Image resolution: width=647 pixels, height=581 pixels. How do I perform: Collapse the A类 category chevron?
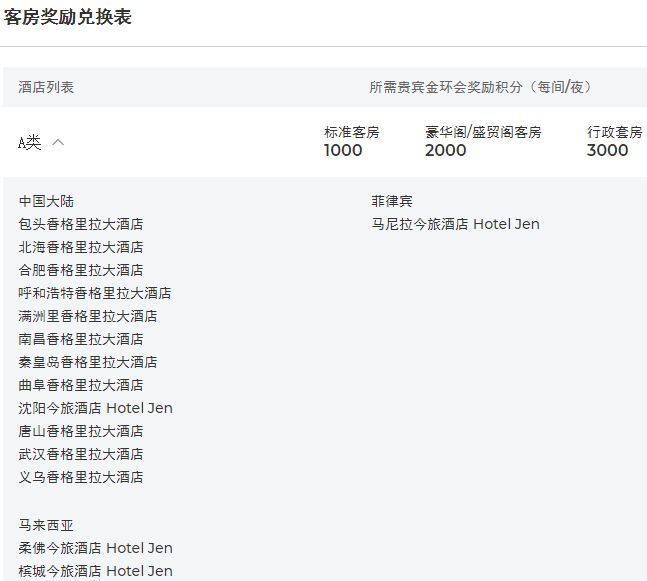58,142
